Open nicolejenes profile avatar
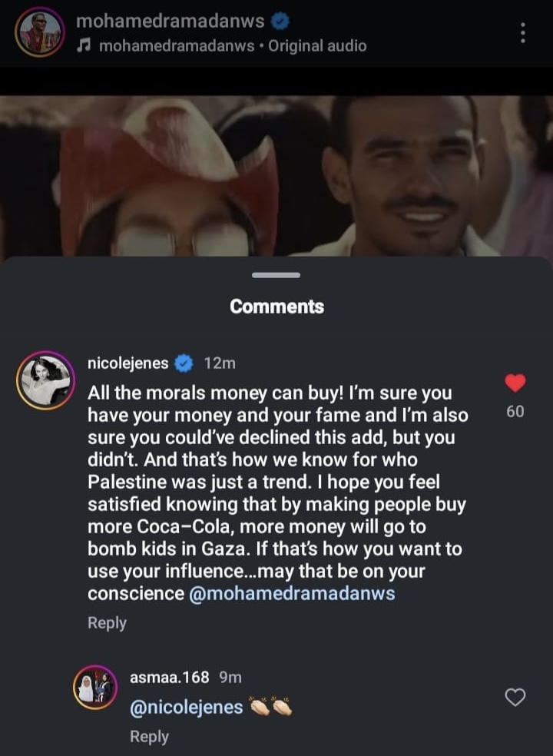The height and width of the screenshot is (756, 553). click(45, 382)
